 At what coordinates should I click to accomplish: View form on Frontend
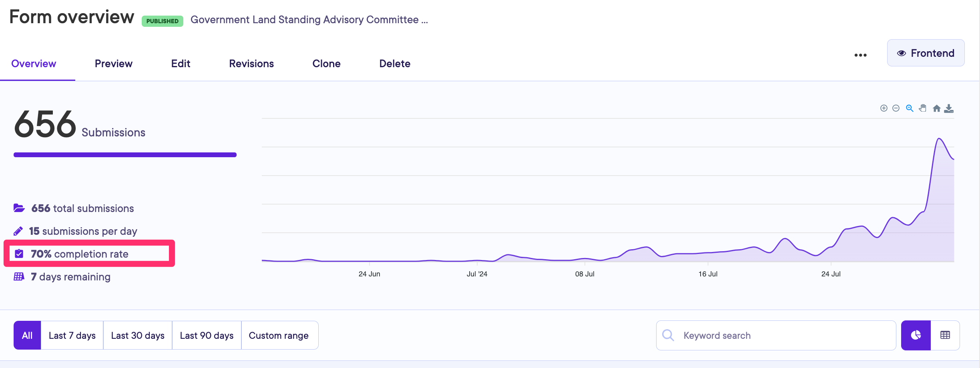(926, 53)
